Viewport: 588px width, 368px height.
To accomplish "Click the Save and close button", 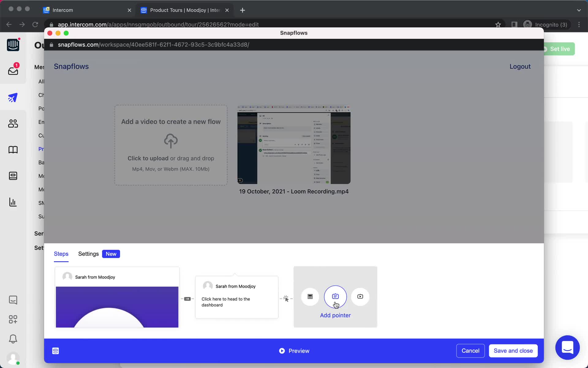I will 514,351.
